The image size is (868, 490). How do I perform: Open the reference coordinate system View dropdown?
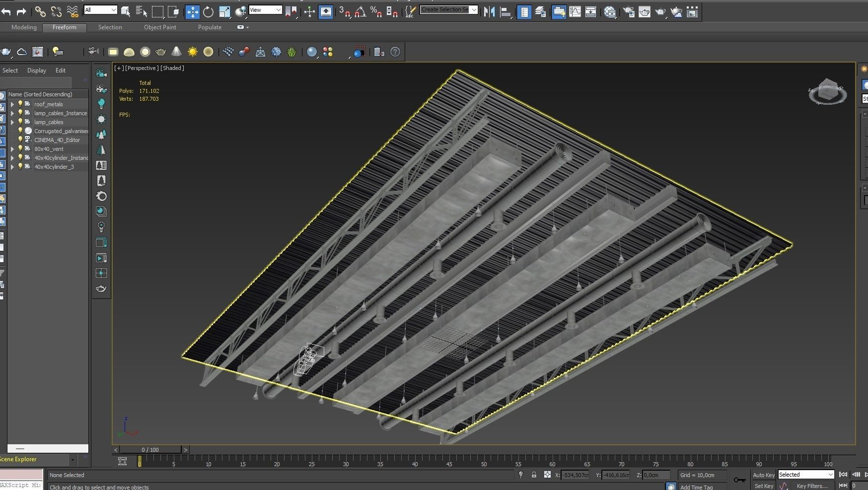[x=265, y=10]
